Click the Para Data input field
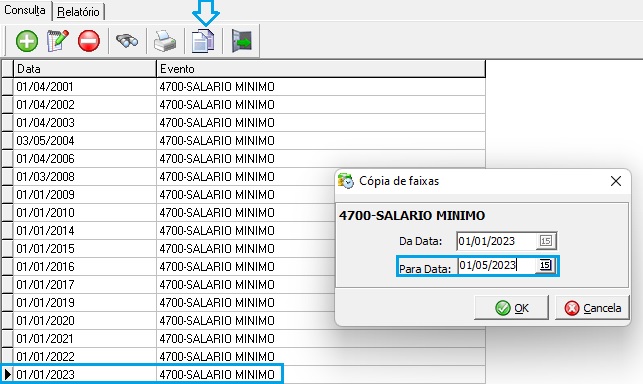643x384 pixels. click(x=497, y=265)
